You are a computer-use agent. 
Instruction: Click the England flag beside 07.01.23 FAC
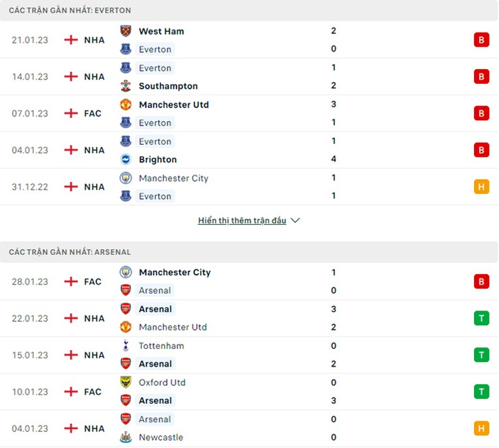pyautogui.click(x=71, y=113)
